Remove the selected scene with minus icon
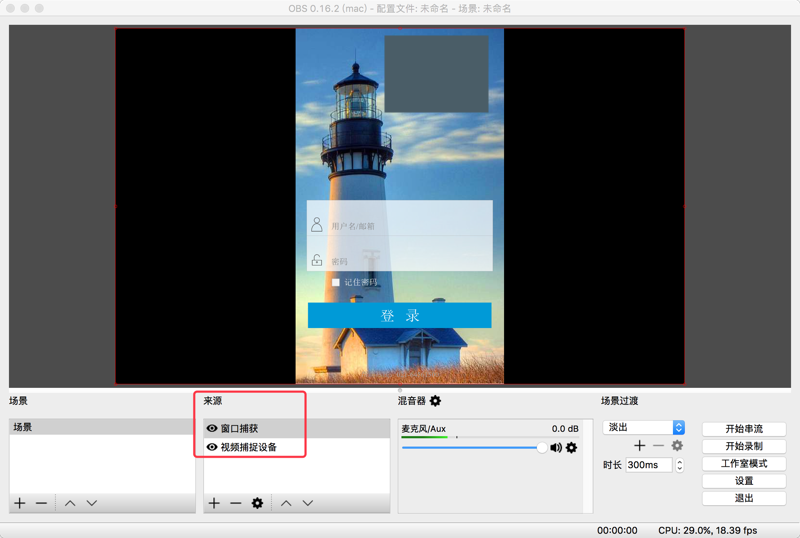The height and width of the screenshot is (538, 800). tap(41, 503)
